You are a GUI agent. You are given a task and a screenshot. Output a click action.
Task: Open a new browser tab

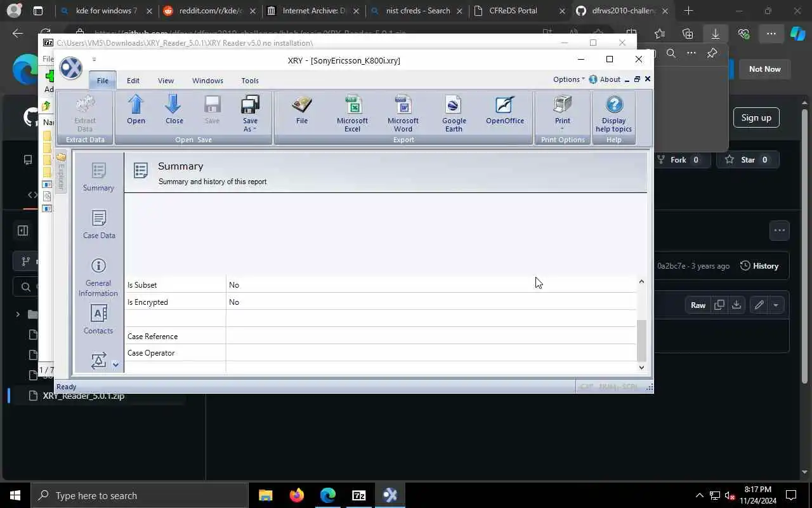pos(688,11)
